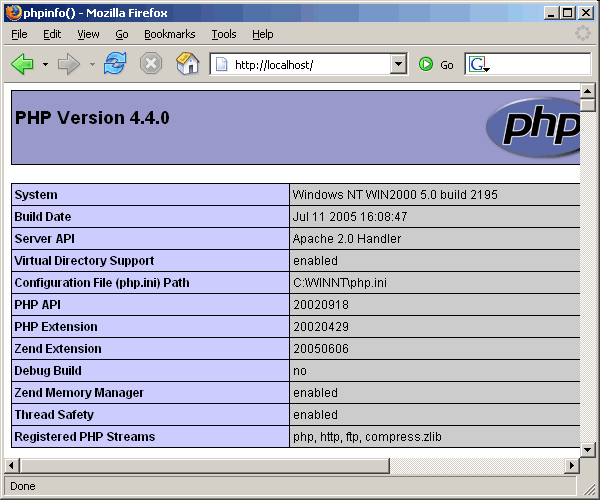This screenshot has height=500, width=600.
Task: Open the Edit menu
Action: click(x=52, y=34)
